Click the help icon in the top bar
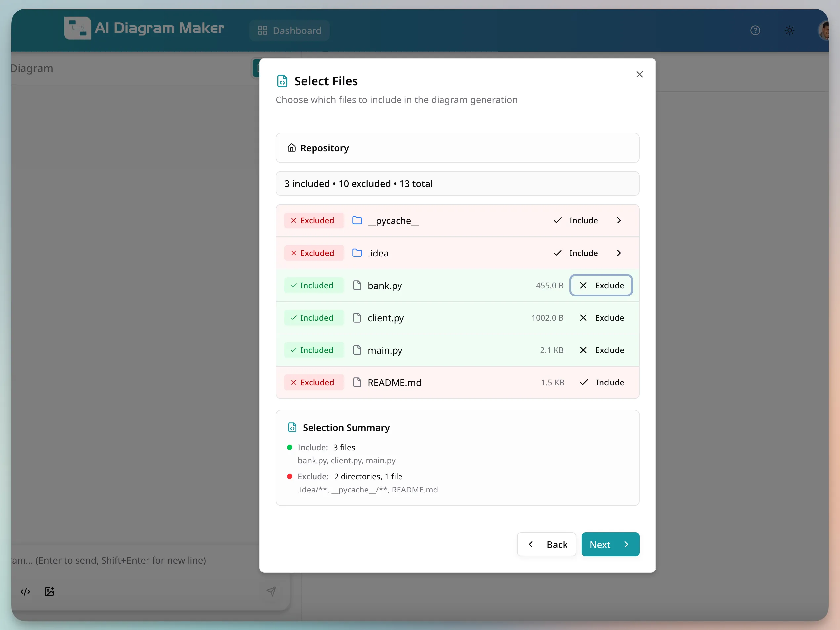 [x=755, y=30]
